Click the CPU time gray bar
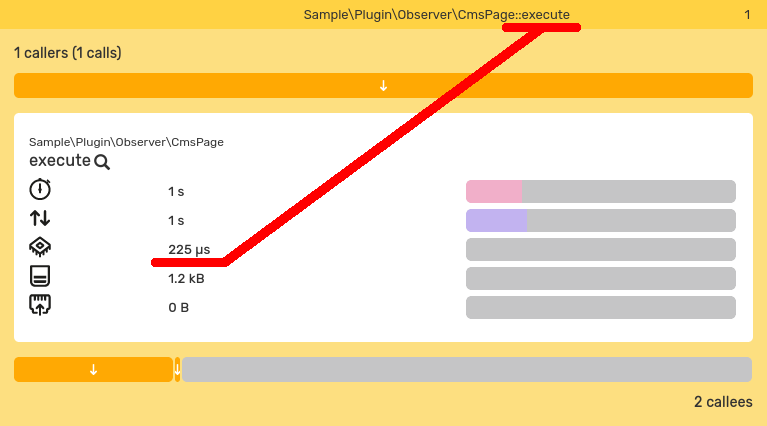This screenshot has width=767, height=426. [601, 249]
